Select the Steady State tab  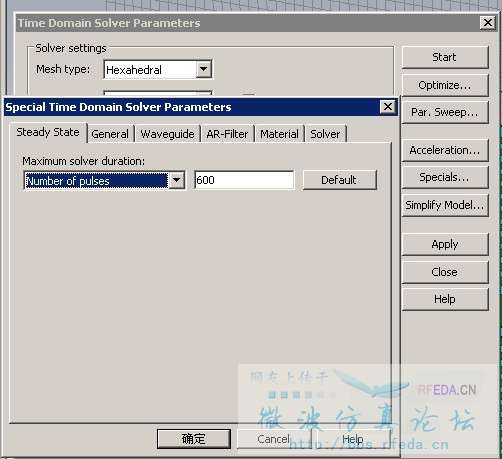click(x=48, y=132)
